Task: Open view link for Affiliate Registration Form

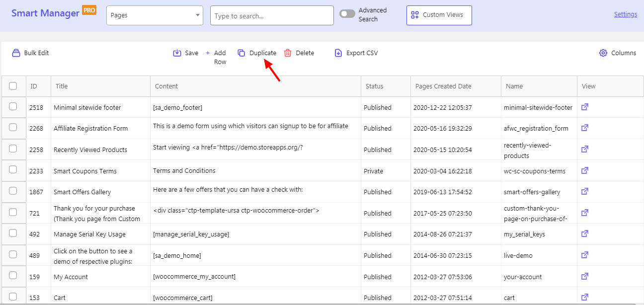Action: click(585, 128)
